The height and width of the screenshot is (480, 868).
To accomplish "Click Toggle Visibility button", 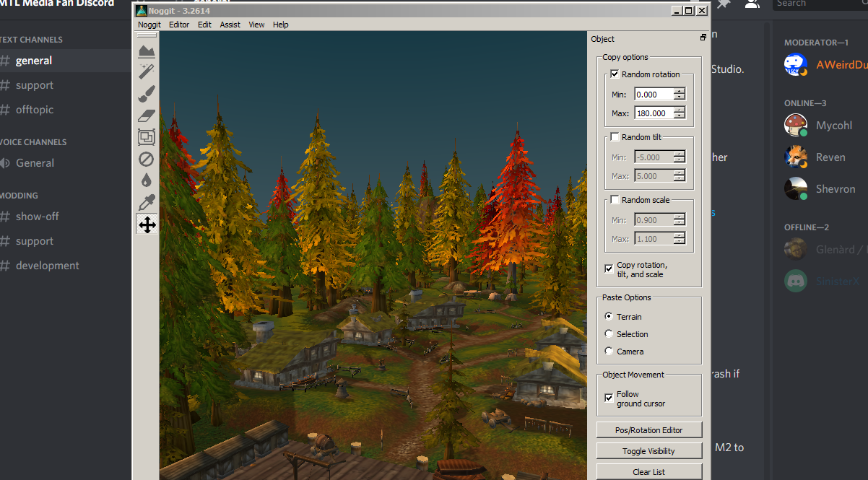I will [x=649, y=450].
